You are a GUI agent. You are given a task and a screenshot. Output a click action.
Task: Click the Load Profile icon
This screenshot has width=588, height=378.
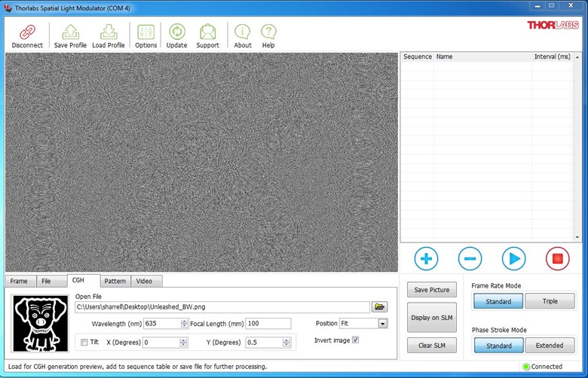[x=109, y=32]
